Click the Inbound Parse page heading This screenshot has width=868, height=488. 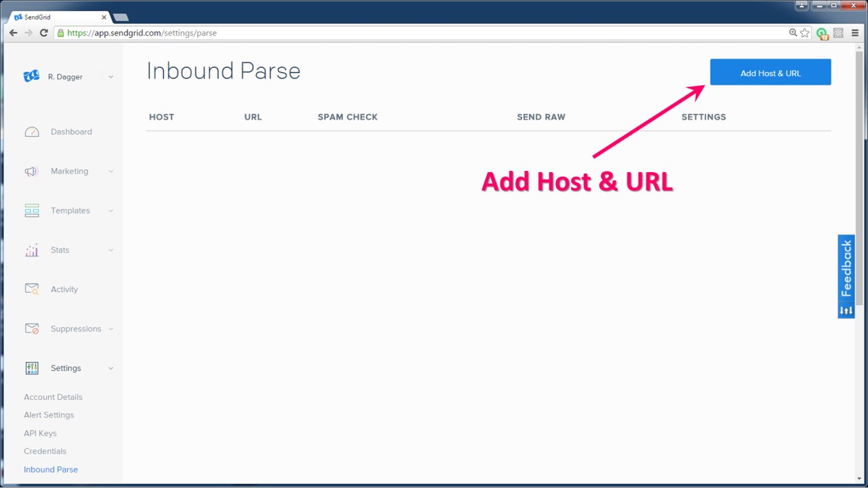coord(223,71)
